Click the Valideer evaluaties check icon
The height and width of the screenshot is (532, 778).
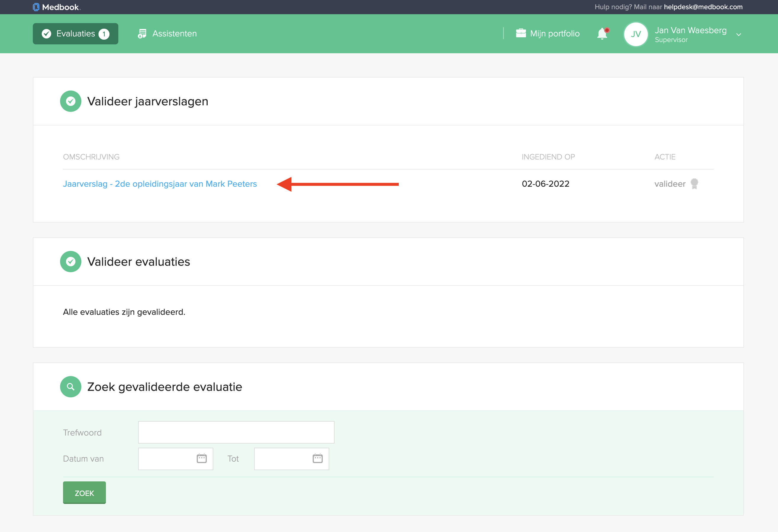point(71,262)
